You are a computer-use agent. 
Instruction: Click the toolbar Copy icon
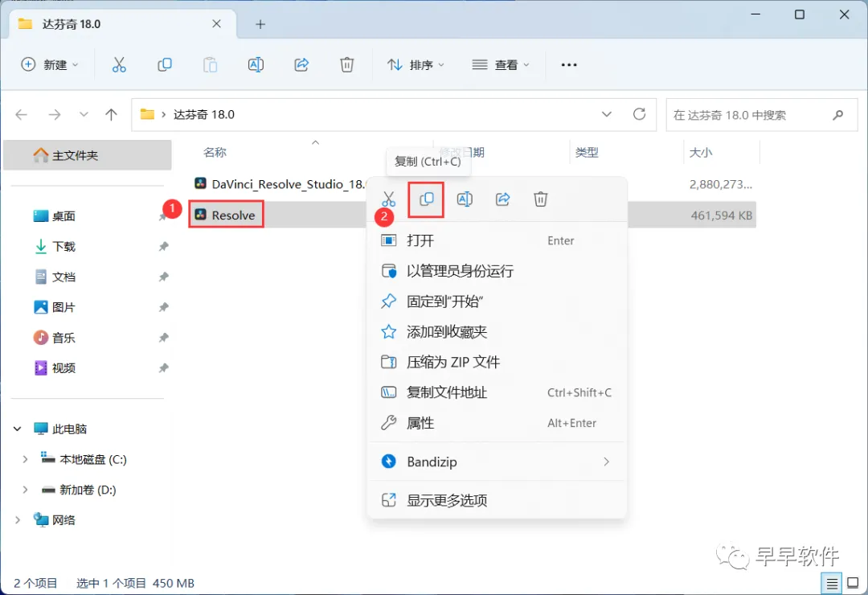[165, 65]
